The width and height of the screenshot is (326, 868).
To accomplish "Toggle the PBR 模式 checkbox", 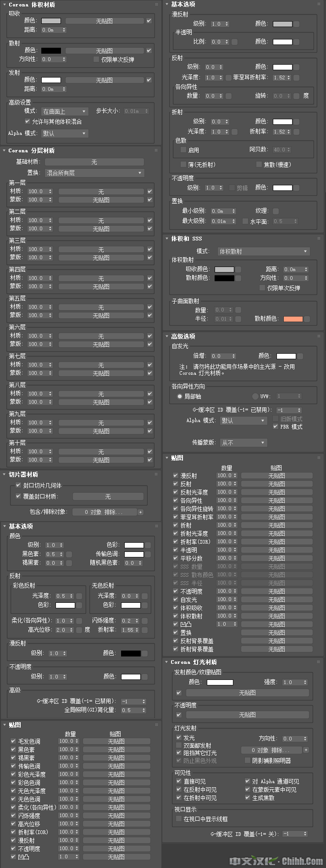I will click(276, 427).
